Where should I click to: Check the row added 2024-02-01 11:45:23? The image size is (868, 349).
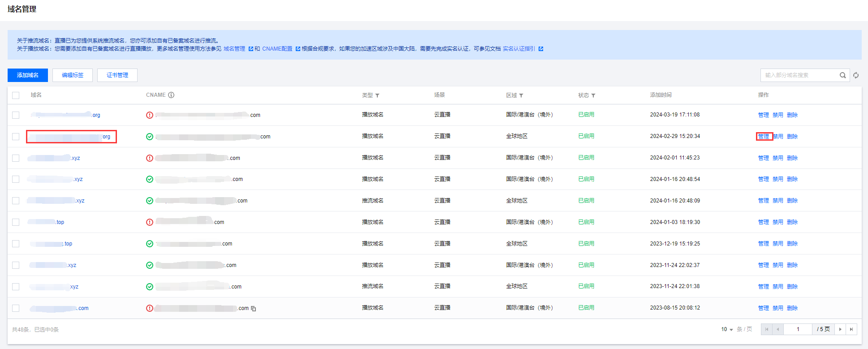tap(16, 158)
